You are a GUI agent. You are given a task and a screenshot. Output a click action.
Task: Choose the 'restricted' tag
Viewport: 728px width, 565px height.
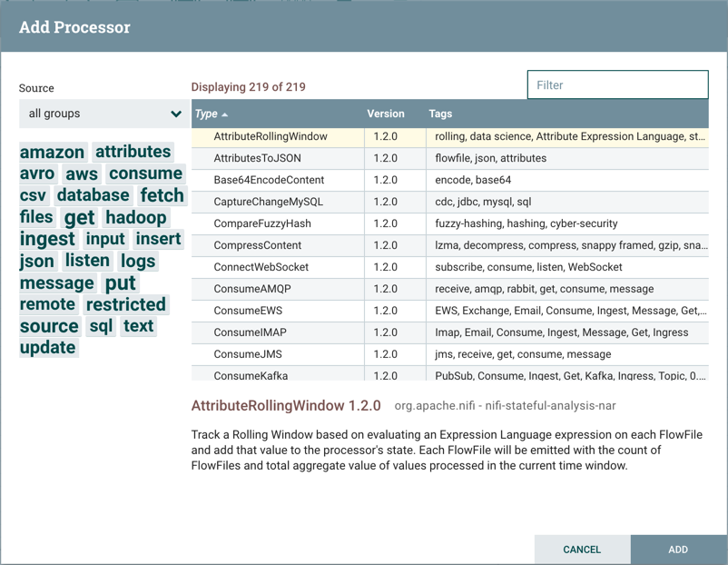click(125, 305)
